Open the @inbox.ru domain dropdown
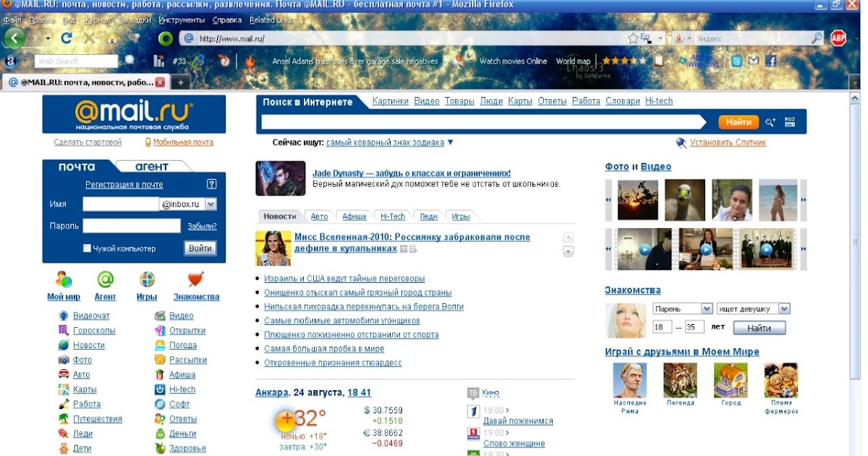This screenshot has height=456, width=868. pyautogui.click(x=210, y=204)
